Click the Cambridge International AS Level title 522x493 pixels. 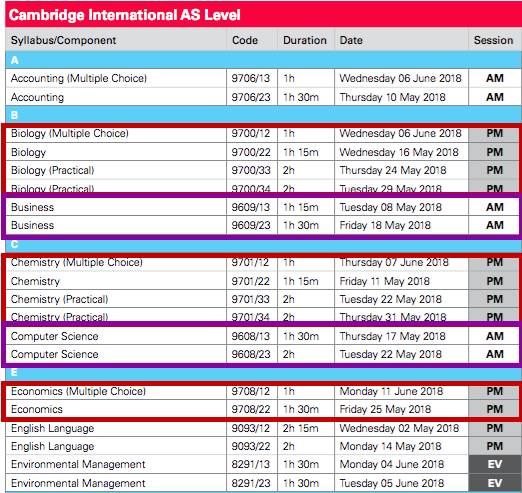coord(125,15)
